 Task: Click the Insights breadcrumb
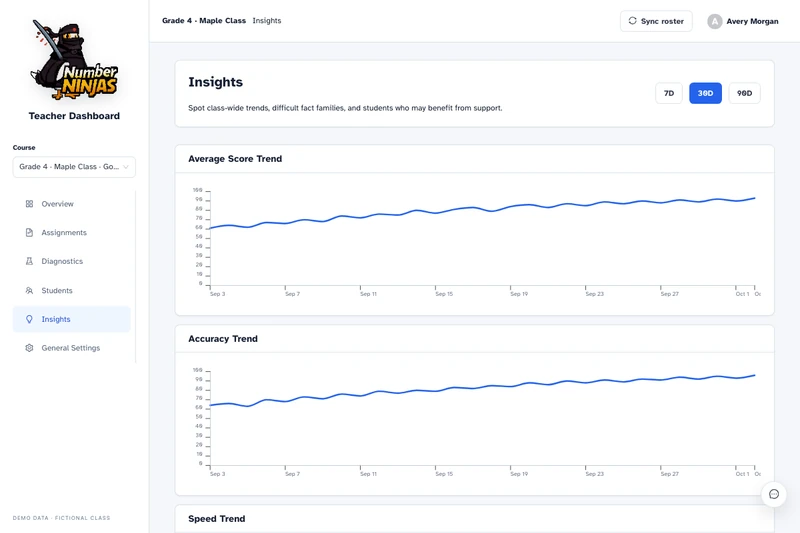267,21
